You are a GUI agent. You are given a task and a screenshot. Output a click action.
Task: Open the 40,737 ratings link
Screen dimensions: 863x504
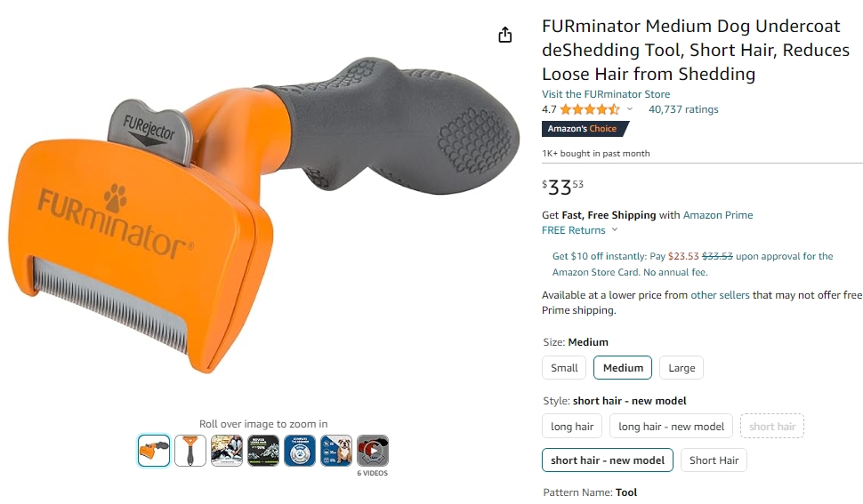683,110
